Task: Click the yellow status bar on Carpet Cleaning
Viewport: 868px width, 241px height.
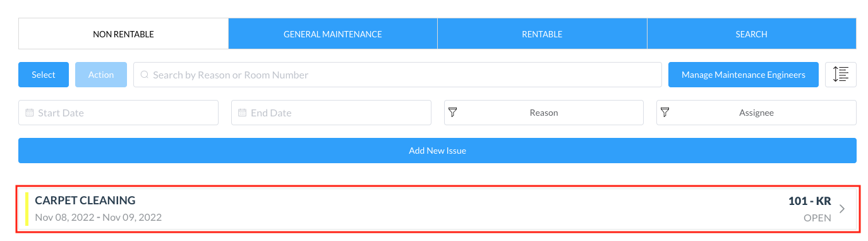Action: 27,209
